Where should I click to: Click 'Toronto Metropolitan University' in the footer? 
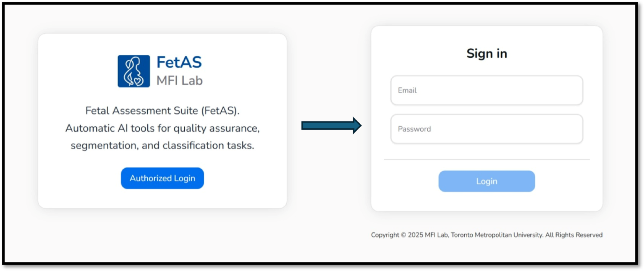click(x=496, y=235)
